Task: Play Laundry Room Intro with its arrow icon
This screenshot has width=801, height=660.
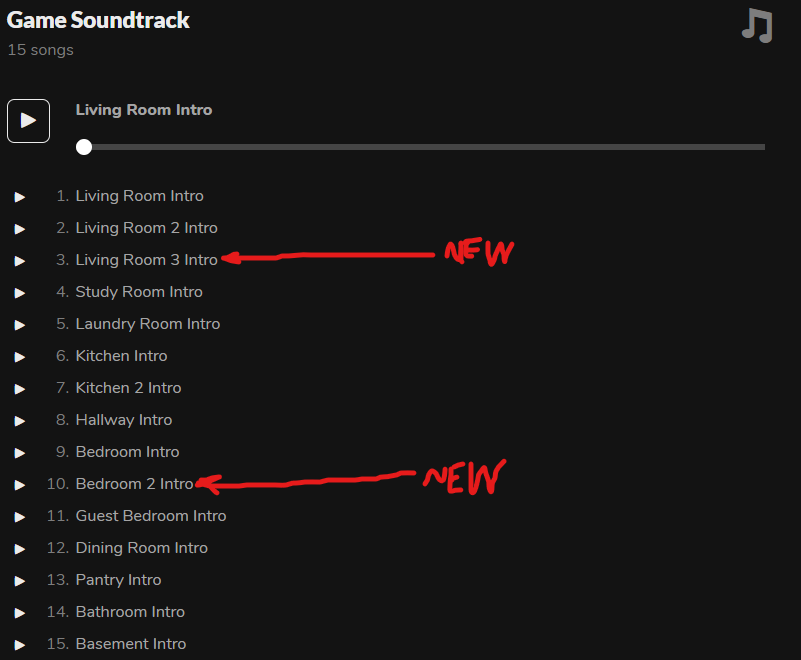Action: coord(20,325)
